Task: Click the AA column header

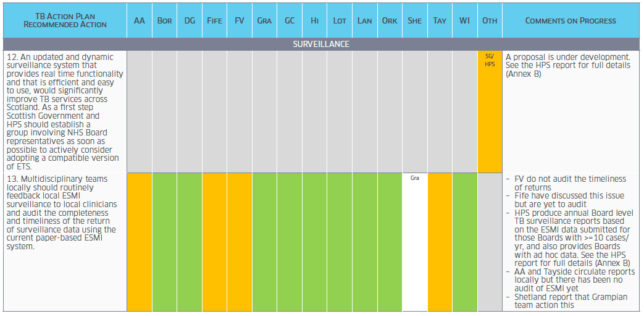Action: click(x=139, y=20)
